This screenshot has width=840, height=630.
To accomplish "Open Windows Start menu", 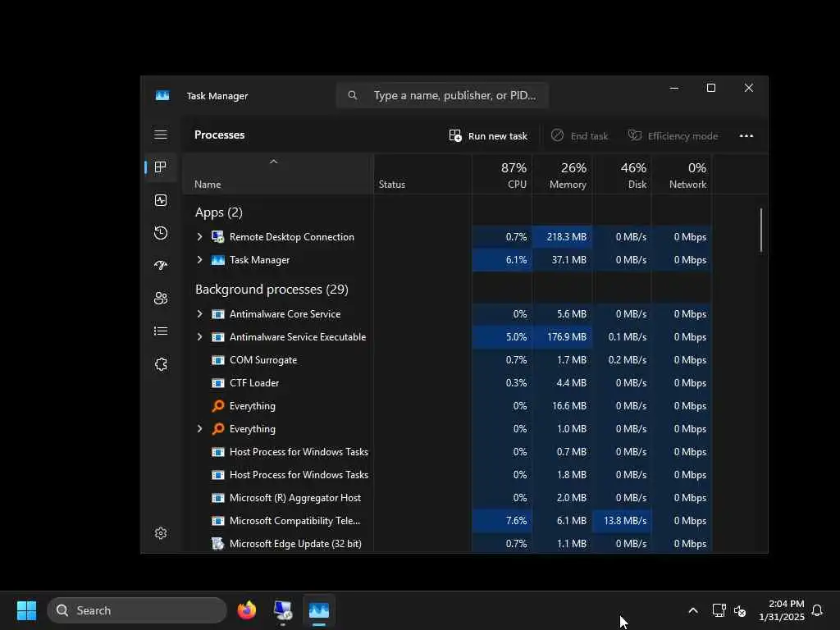I will (26, 610).
